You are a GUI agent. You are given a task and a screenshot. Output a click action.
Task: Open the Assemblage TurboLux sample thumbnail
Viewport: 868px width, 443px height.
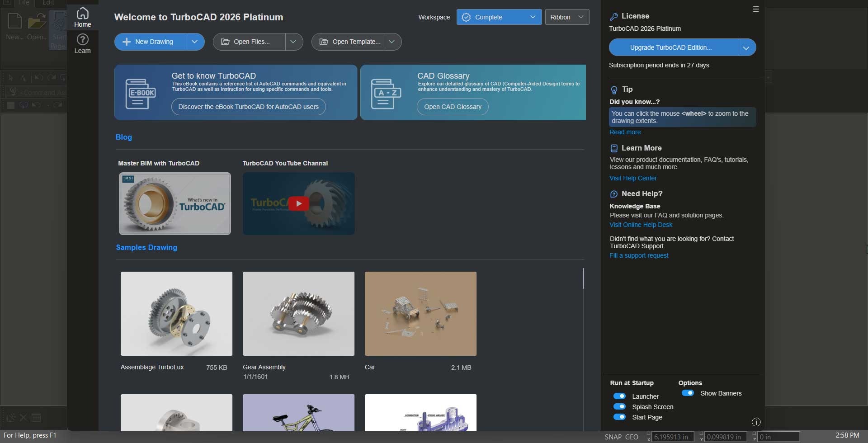click(x=176, y=314)
